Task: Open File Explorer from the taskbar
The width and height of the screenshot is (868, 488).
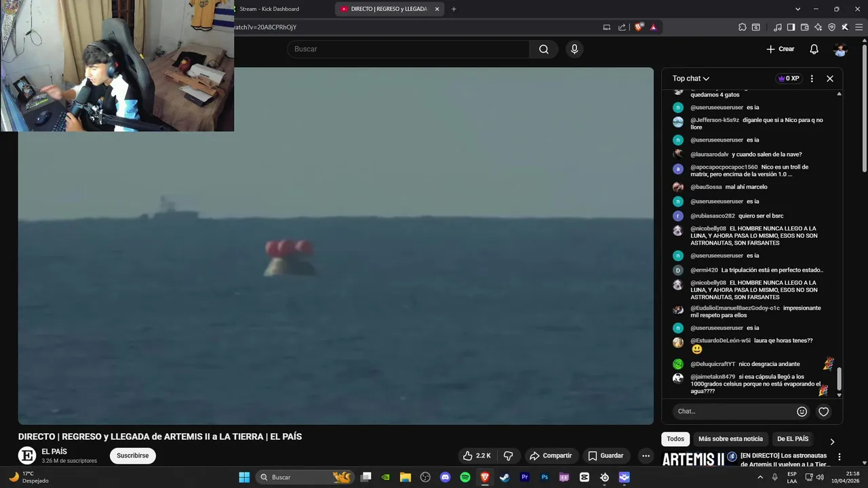Action: pos(406,477)
